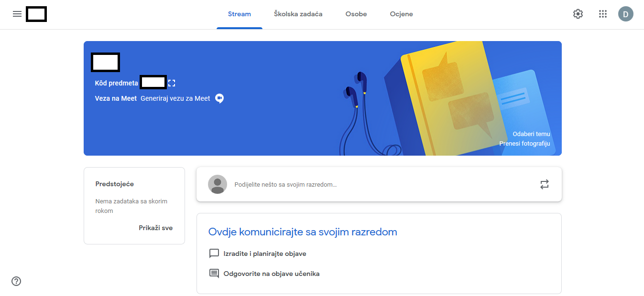Viewport: 644px width, 296px height.
Task: Click the Odgovorite na objave učenika item
Action: [264, 274]
